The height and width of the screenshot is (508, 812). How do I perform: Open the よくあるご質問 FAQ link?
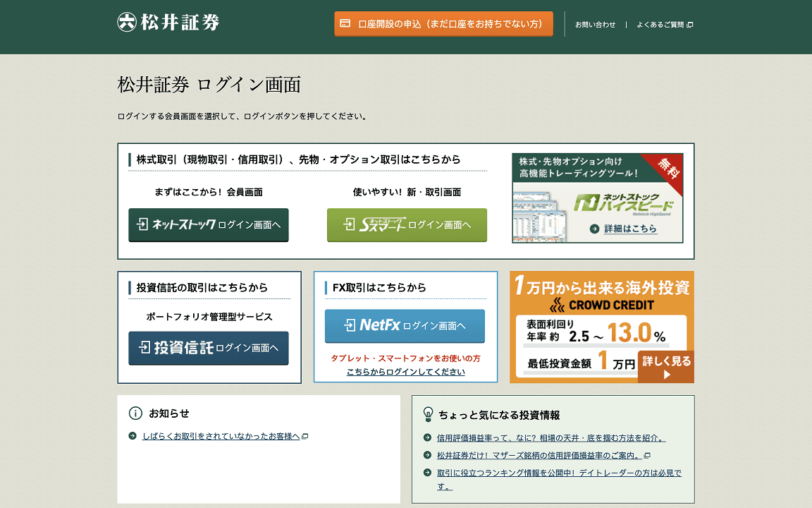660,25
